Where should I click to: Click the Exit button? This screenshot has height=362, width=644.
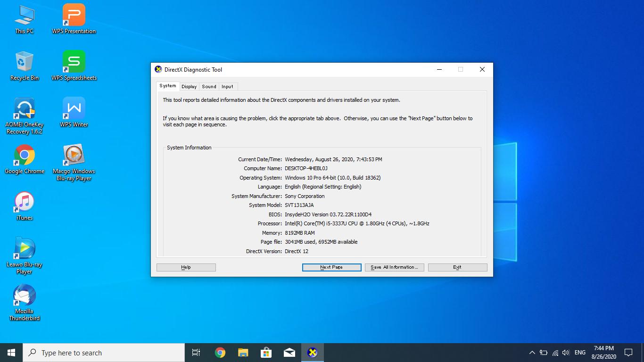point(457,267)
